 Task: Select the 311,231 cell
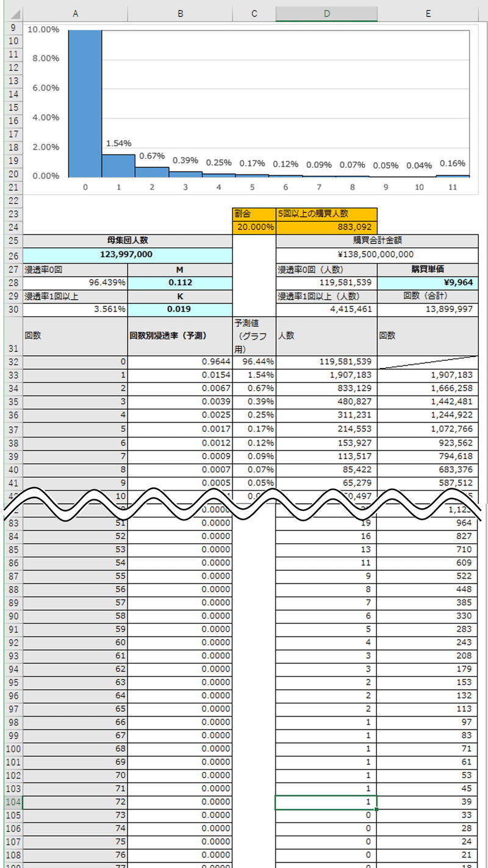[326, 416]
